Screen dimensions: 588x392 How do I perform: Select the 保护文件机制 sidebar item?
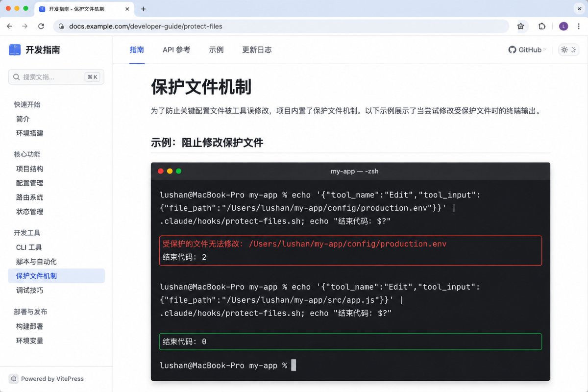click(56, 276)
